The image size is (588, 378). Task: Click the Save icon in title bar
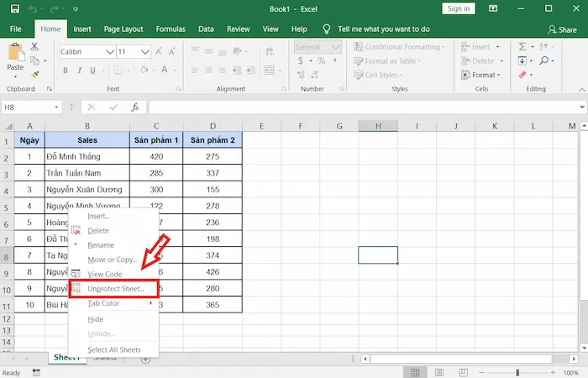pos(14,8)
